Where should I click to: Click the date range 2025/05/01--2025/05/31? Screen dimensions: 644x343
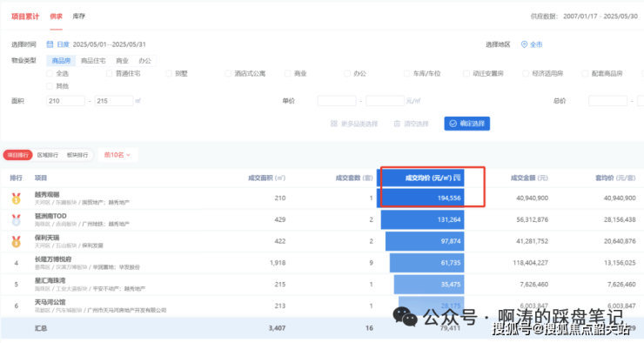110,44
